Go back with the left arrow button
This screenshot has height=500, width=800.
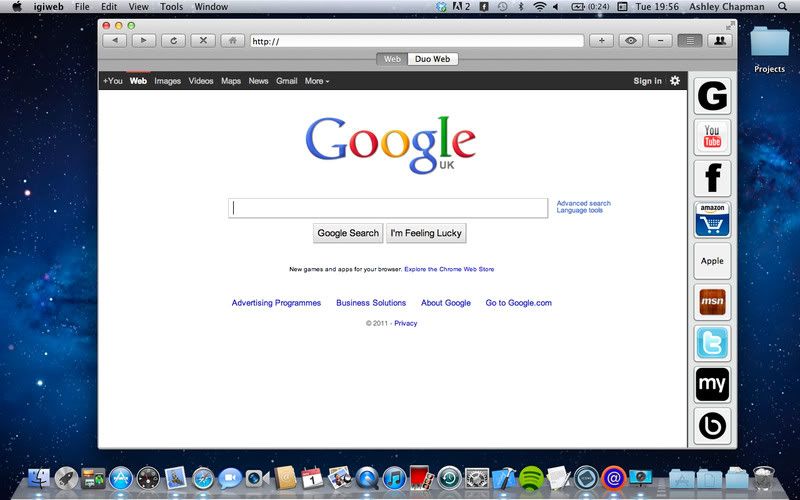pyautogui.click(x=115, y=41)
